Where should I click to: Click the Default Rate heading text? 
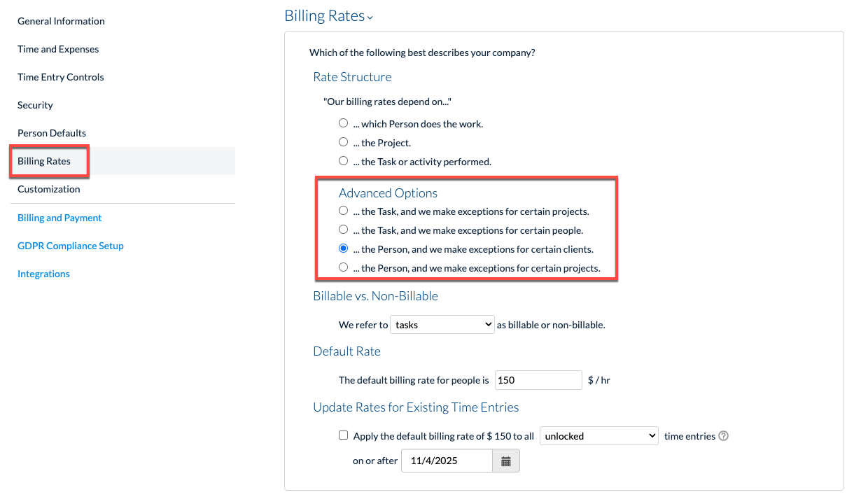(346, 351)
